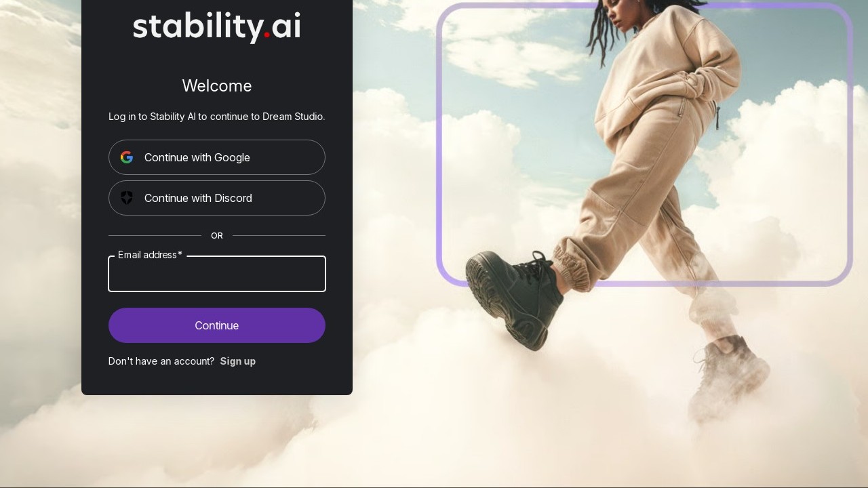Click the OR divider label

coord(217,236)
